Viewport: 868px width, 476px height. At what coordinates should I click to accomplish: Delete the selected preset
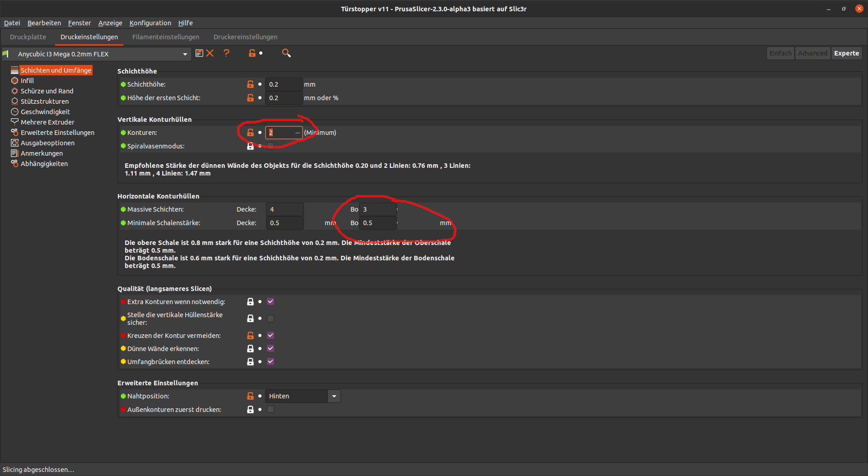point(210,53)
